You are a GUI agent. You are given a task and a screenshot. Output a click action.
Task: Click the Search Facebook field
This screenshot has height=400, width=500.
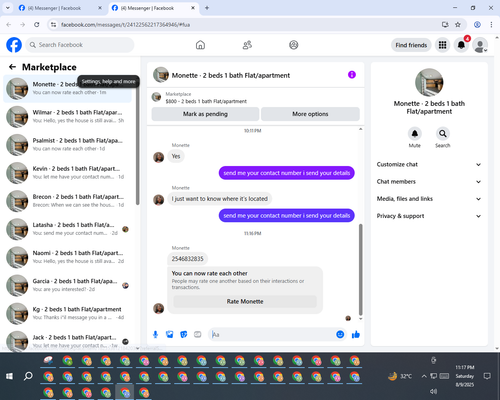coord(80,45)
